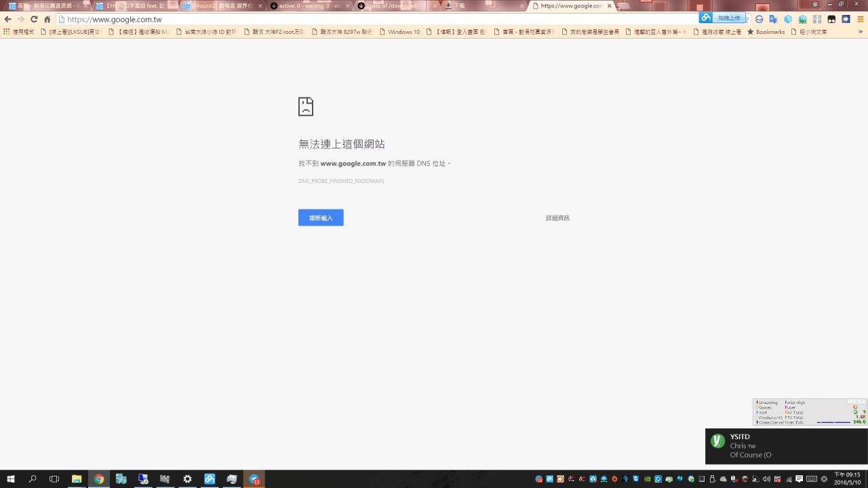Click the blue 重新載入 reload button
Image resolution: width=868 pixels, height=488 pixels.
click(321, 218)
